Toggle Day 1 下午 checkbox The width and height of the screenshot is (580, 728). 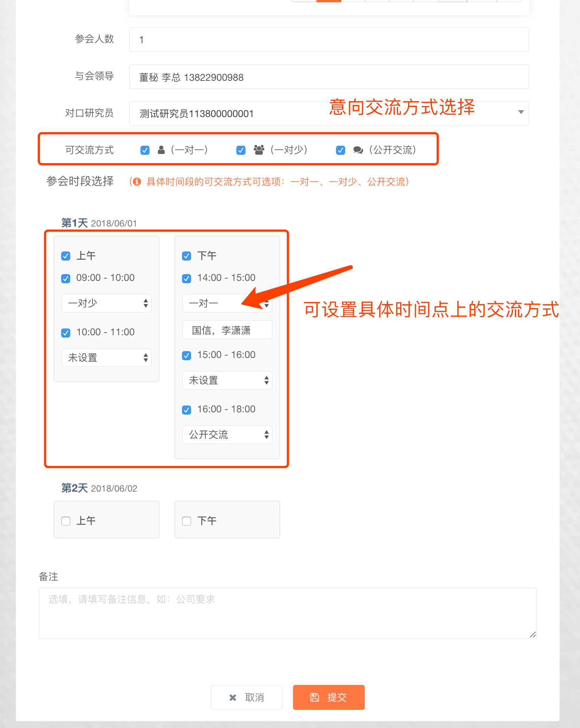click(187, 256)
